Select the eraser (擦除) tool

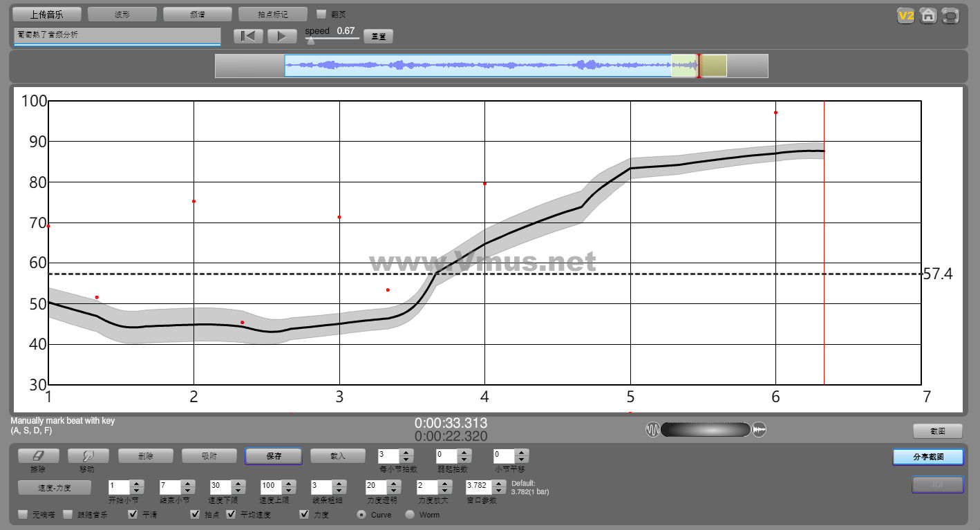[38, 456]
